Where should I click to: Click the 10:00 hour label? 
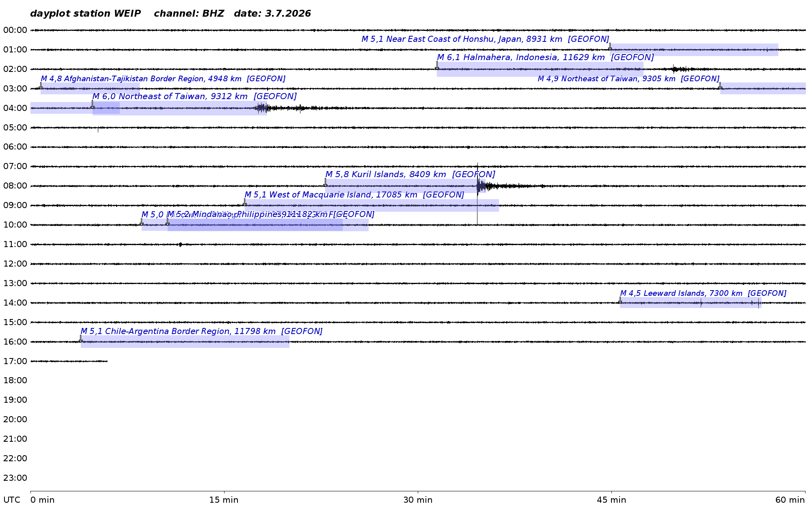coord(15,225)
